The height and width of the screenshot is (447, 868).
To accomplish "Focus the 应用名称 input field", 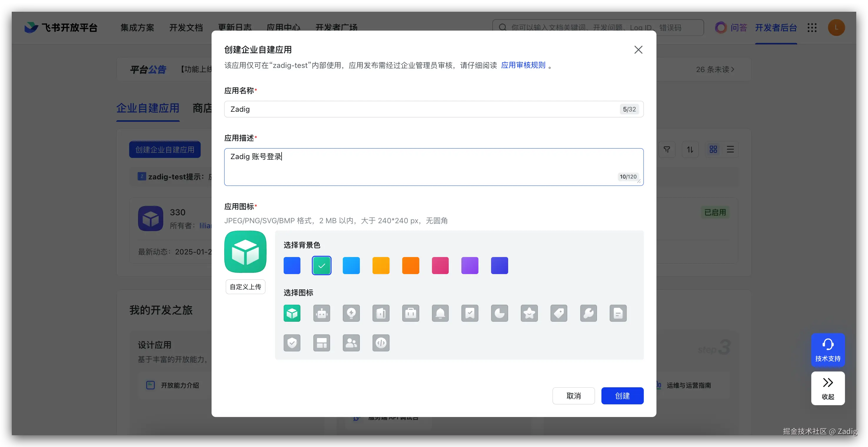I will pyautogui.click(x=421, y=109).
